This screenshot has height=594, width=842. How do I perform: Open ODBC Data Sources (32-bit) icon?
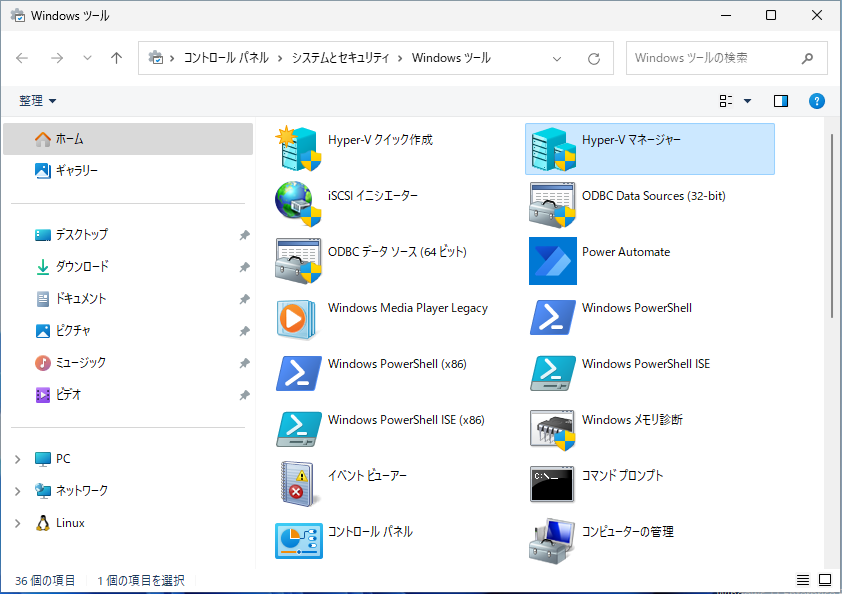click(x=553, y=205)
